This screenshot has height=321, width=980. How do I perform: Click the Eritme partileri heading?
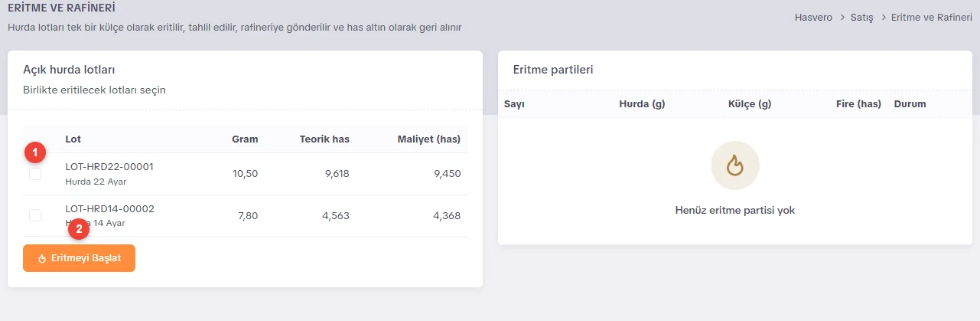click(x=553, y=69)
